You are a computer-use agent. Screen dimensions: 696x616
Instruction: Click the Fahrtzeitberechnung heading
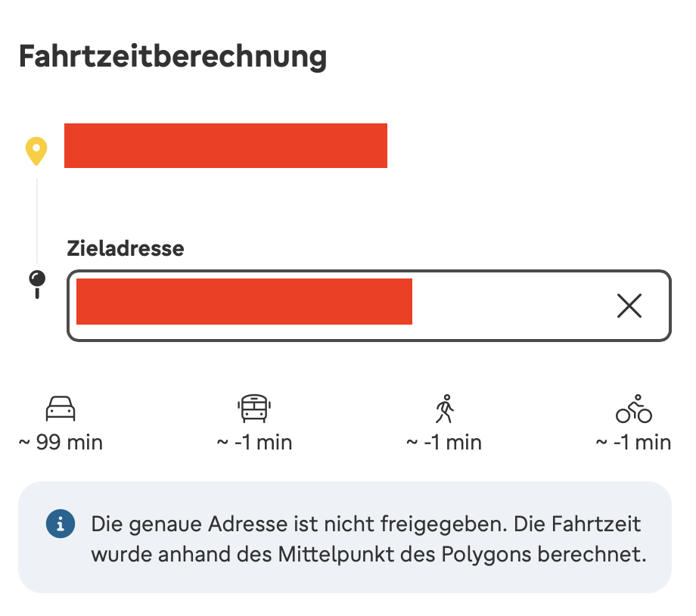coord(172,58)
